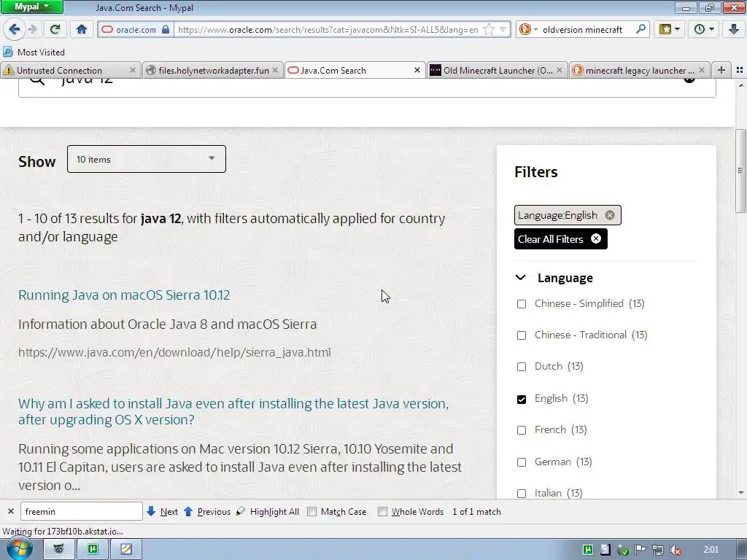Click the muted volume tray icon

tap(676, 550)
